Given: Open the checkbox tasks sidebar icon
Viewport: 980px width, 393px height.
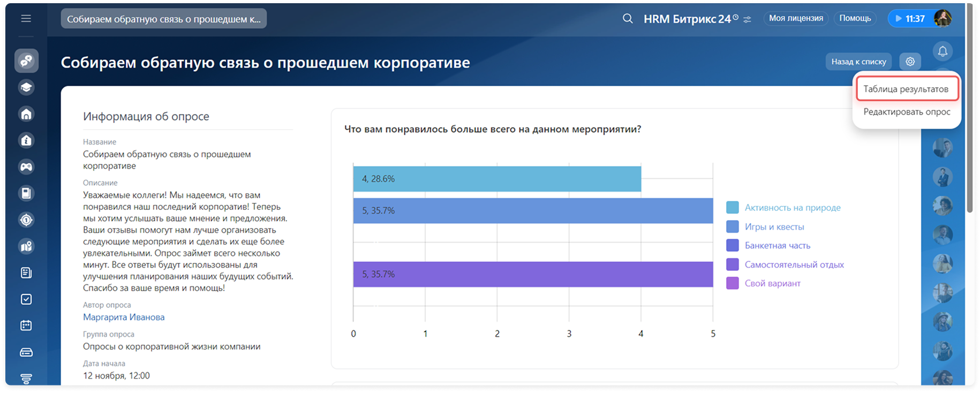Looking at the screenshot, I should click(x=26, y=299).
